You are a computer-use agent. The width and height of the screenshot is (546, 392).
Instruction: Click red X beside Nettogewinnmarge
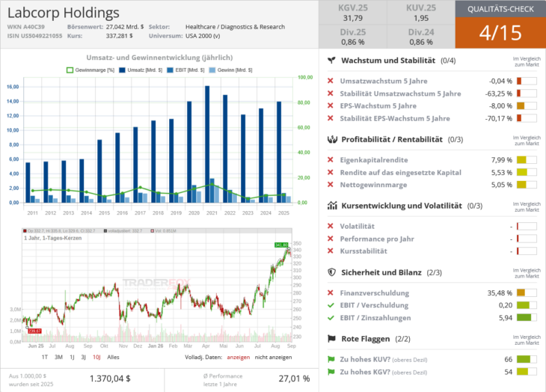click(x=331, y=185)
